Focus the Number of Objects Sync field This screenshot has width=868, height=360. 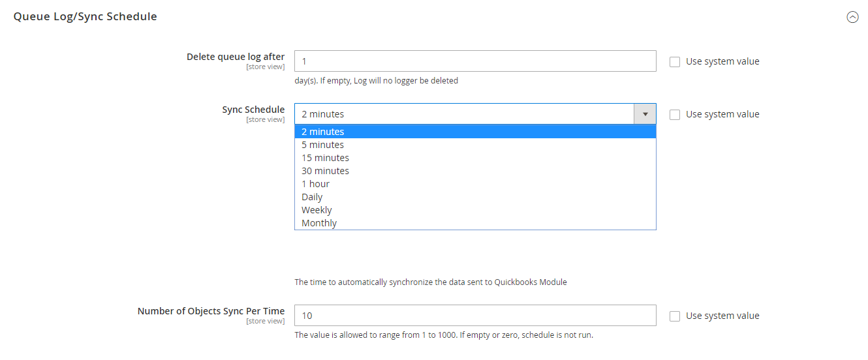[475, 316]
